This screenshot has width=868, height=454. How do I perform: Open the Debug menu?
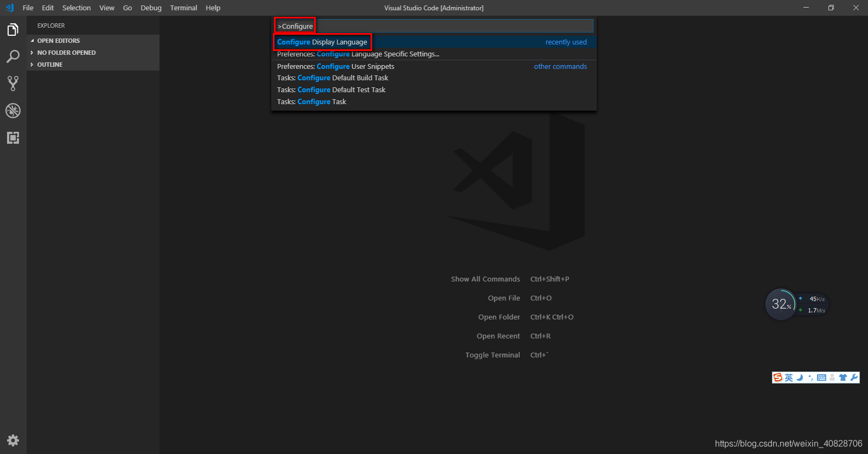click(151, 8)
